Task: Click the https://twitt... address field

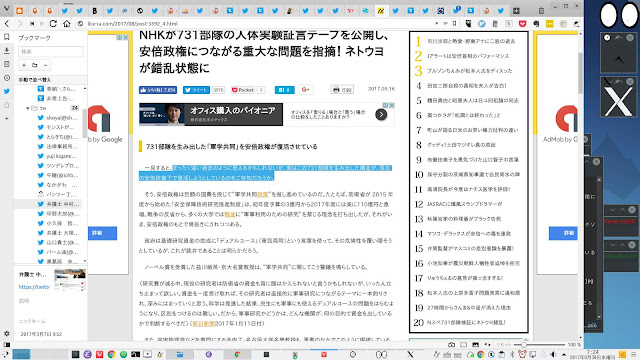Action: coord(34,287)
